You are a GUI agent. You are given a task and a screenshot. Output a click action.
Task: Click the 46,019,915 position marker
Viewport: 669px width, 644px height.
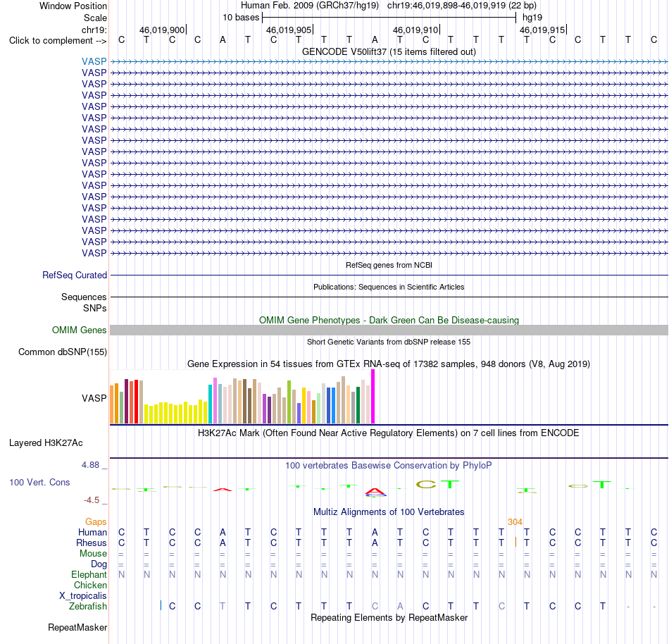click(x=542, y=30)
